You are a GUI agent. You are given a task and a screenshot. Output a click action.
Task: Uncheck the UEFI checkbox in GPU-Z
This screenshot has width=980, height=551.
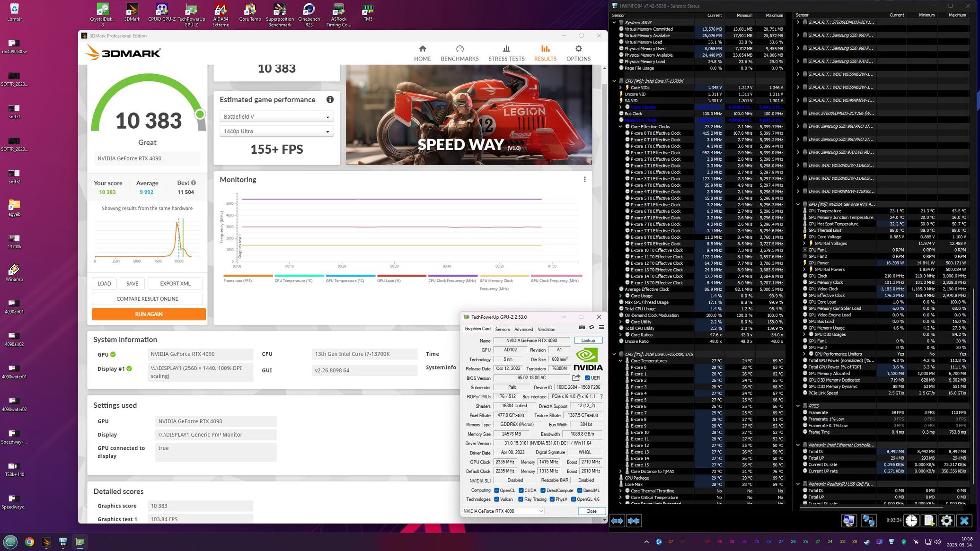coord(587,378)
